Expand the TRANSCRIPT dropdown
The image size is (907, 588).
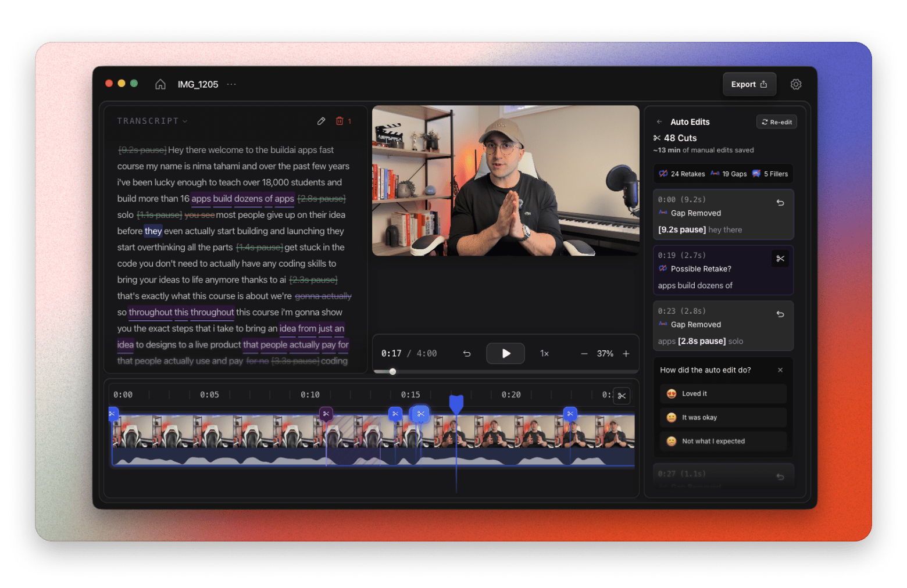(x=152, y=121)
